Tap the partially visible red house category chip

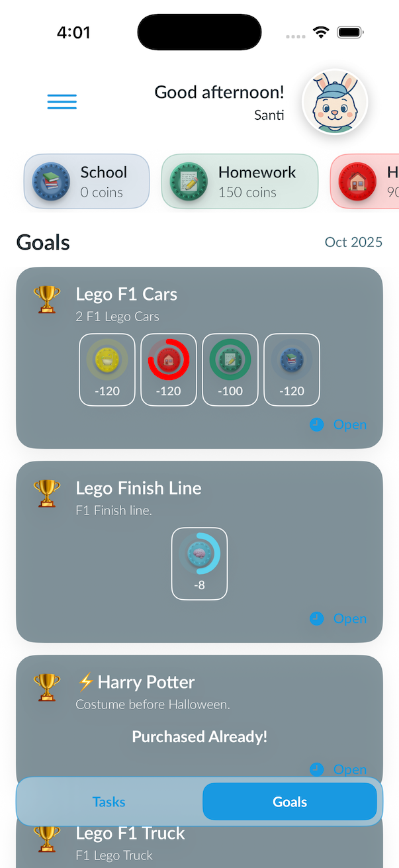[367, 181]
